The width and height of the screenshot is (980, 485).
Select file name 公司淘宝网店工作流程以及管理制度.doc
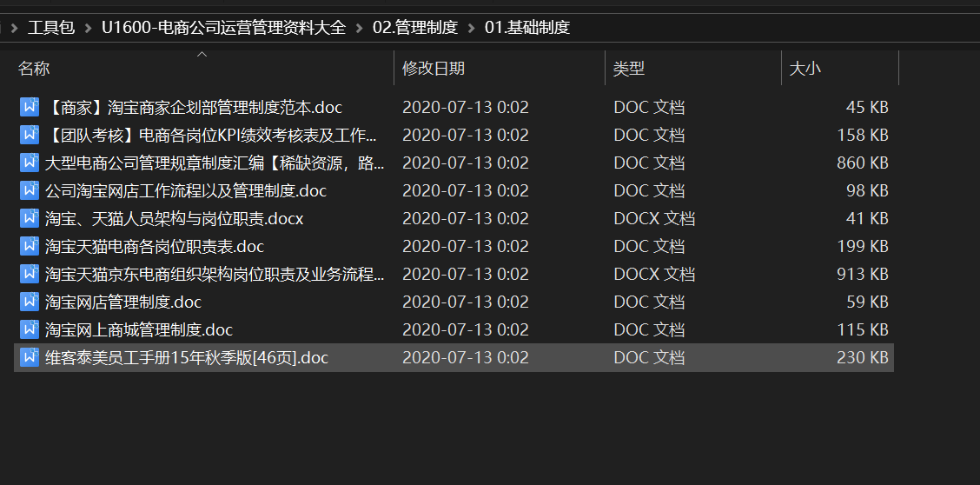(186, 190)
